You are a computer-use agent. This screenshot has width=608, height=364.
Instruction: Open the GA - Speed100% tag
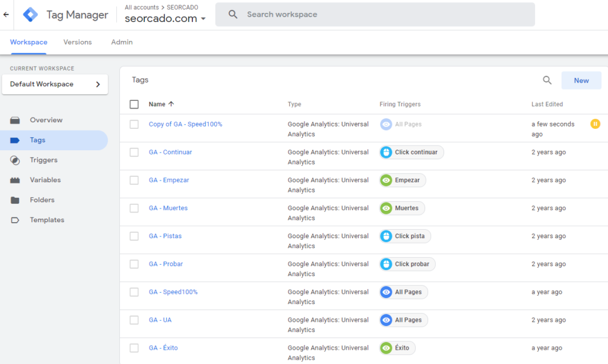173,292
